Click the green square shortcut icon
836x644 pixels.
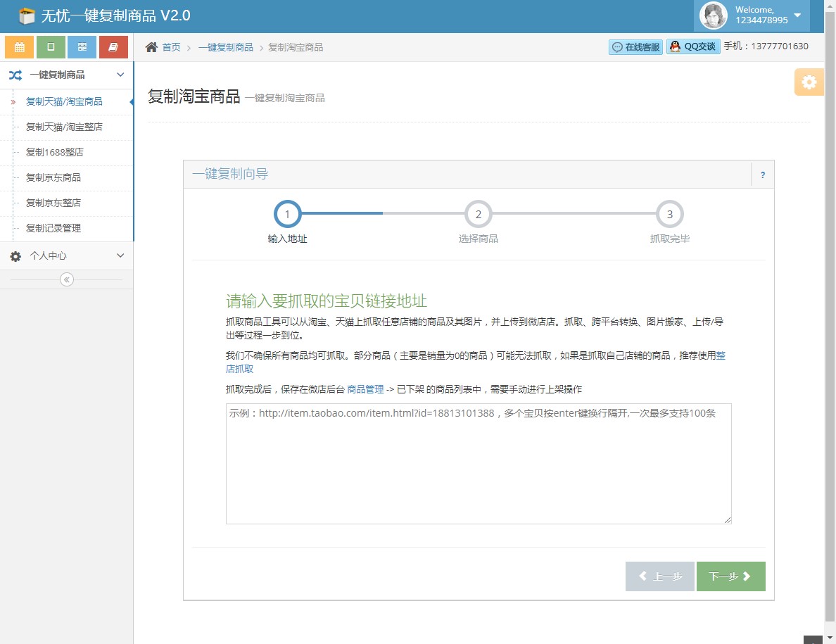click(x=51, y=47)
